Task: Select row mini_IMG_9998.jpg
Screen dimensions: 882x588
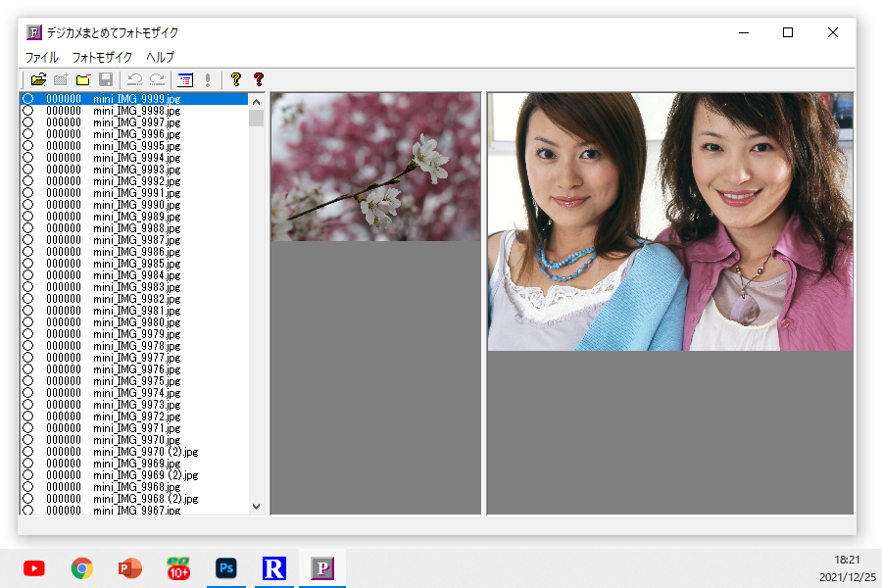Action: [134, 111]
